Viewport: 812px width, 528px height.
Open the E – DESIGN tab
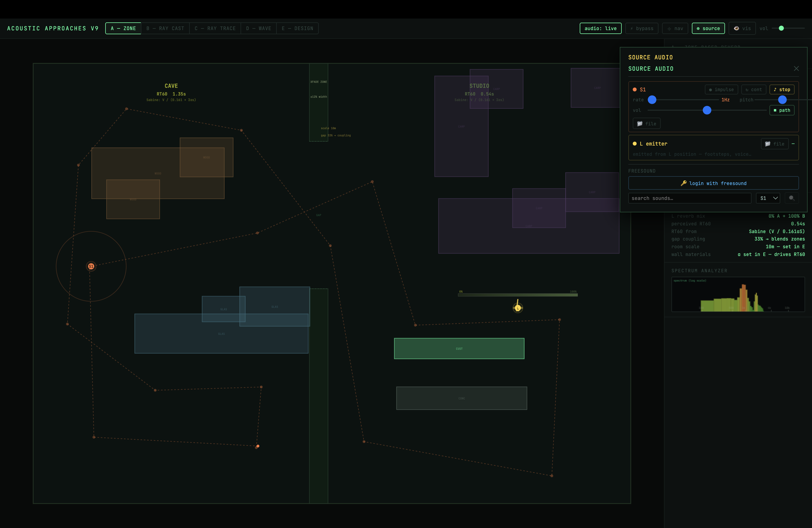tap(297, 28)
